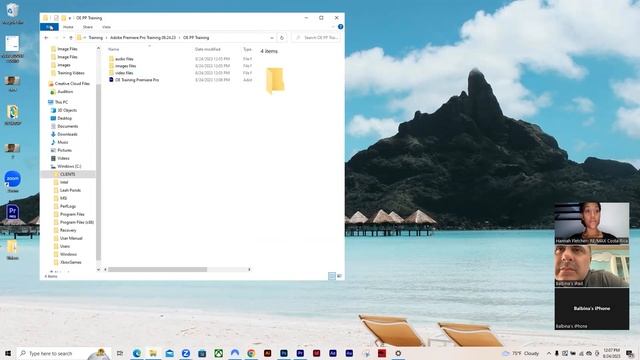Select Windows (C:) drive in navigation pane
Viewport: 640px width, 360px height.
click(x=69, y=166)
